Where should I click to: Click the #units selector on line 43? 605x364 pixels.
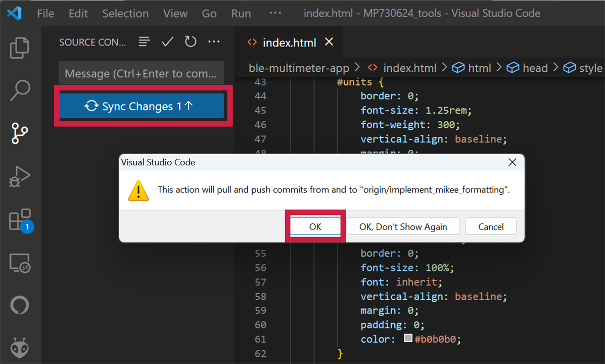[x=354, y=82]
